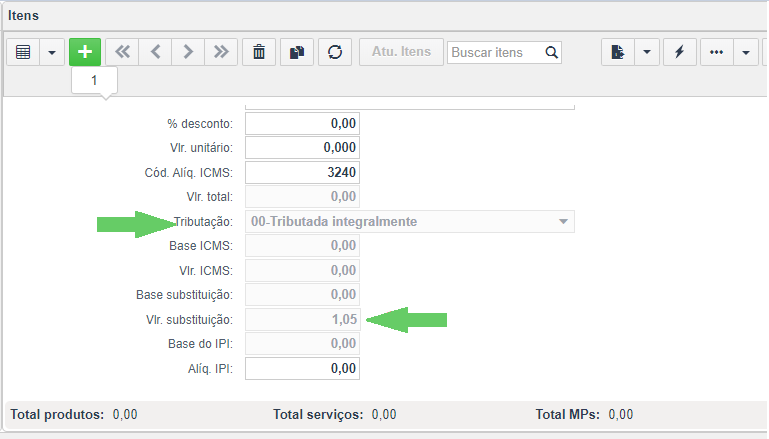Click search magnifier icon
Viewport: 769px width, 439px height.
552,52
